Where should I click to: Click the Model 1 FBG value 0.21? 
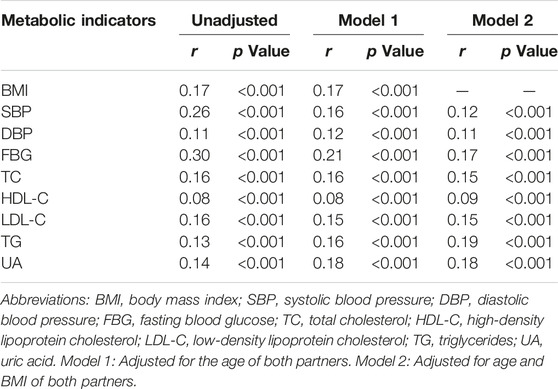click(328, 155)
